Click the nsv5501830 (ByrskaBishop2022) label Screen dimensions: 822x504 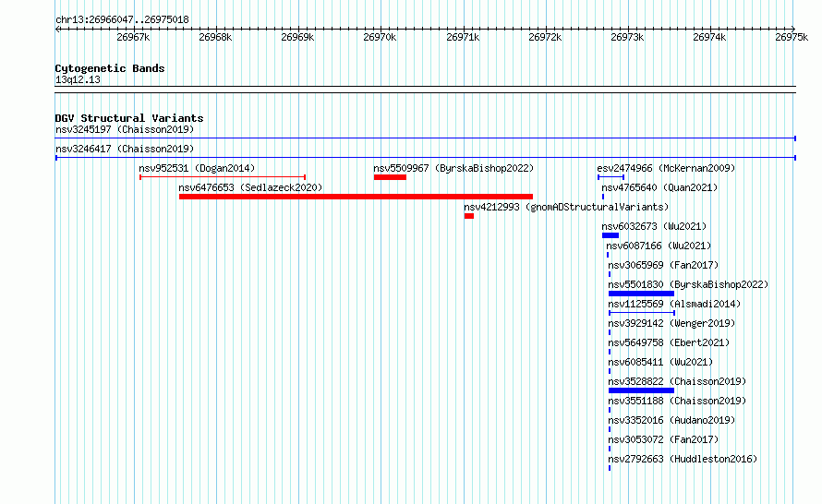pyautogui.click(x=688, y=284)
